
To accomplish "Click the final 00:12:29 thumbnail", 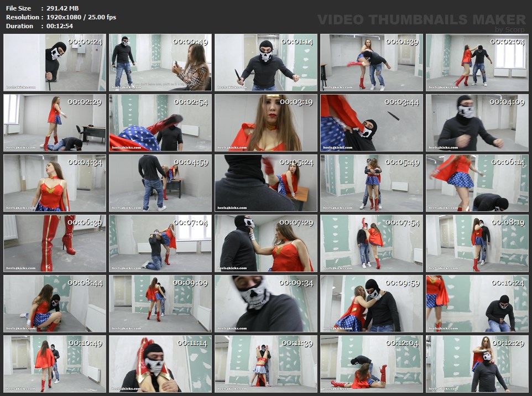I will [x=477, y=364].
